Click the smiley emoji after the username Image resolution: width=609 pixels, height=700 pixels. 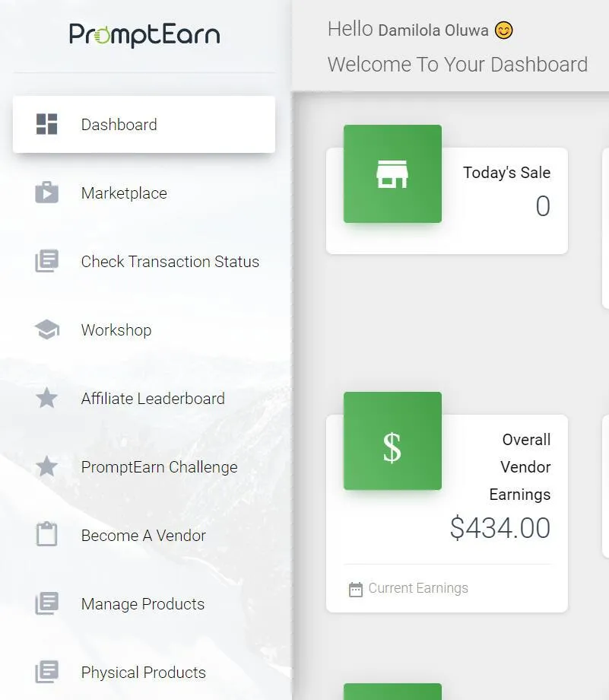pos(504,30)
